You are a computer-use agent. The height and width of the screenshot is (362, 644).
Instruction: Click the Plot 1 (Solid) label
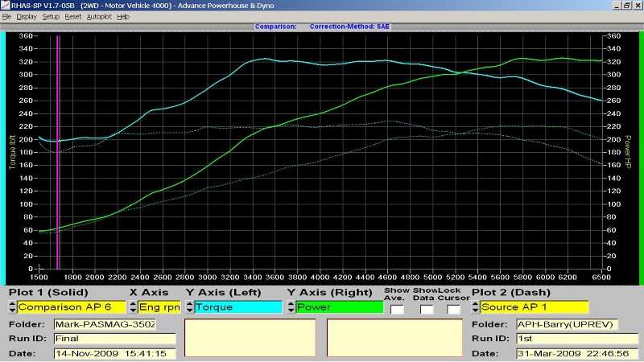coord(48,293)
